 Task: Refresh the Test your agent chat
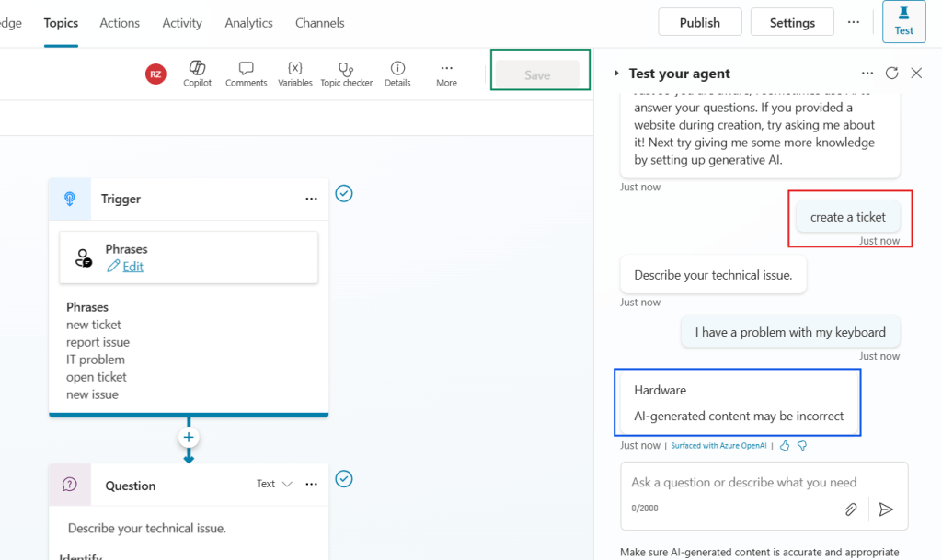(x=891, y=73)
